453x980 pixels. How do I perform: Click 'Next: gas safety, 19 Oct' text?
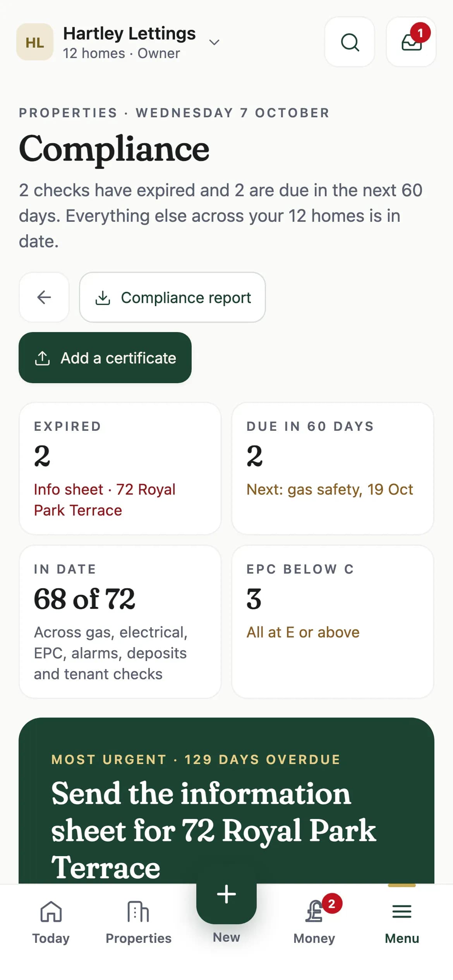tap(330, 489)
